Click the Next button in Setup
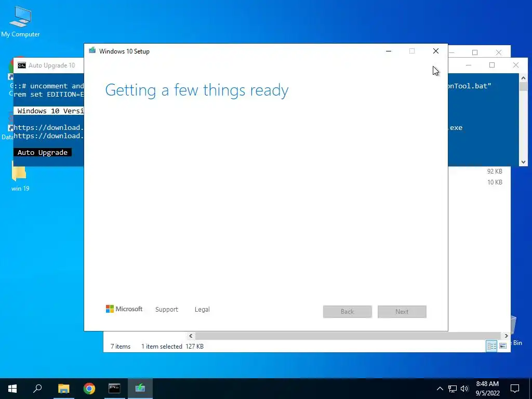This screenshot has width=532, height=399. 402,312
